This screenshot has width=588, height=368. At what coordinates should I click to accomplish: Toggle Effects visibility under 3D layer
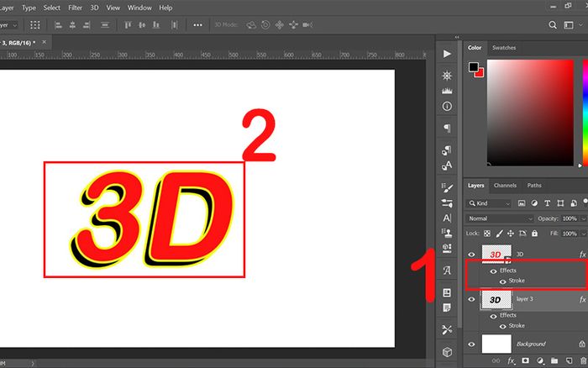click(494, 271)
